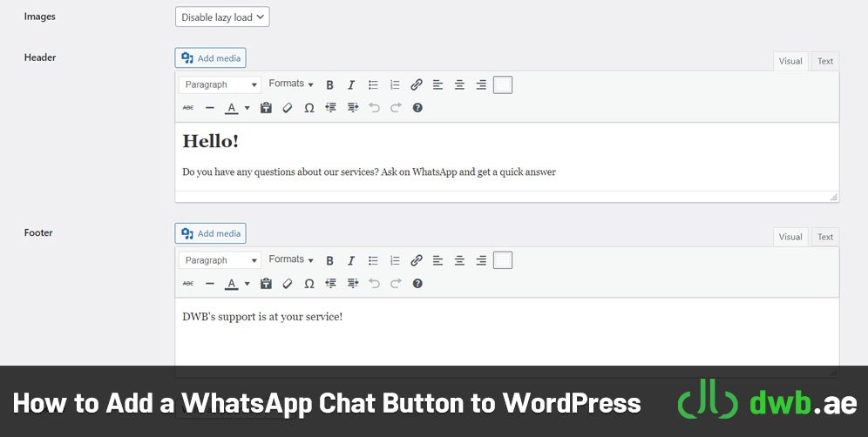The height and width of the screenshot is (437, 868).
Task: Open text color picker arrow in Header editor
Action: tap(247, 108)
